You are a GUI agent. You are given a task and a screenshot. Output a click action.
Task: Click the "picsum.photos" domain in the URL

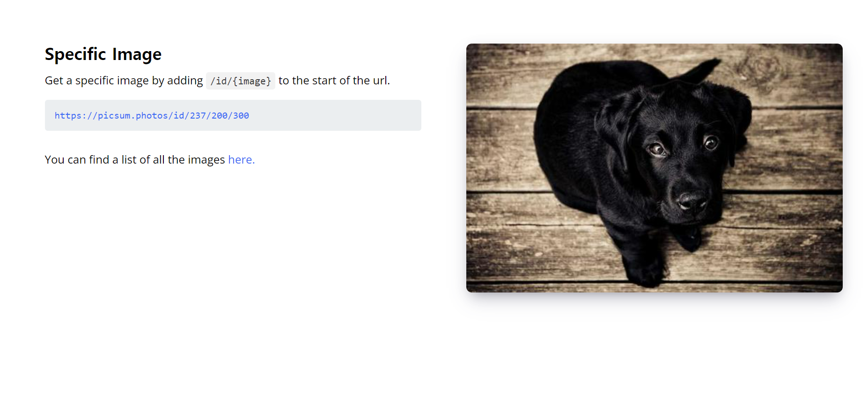pos(132,115)
